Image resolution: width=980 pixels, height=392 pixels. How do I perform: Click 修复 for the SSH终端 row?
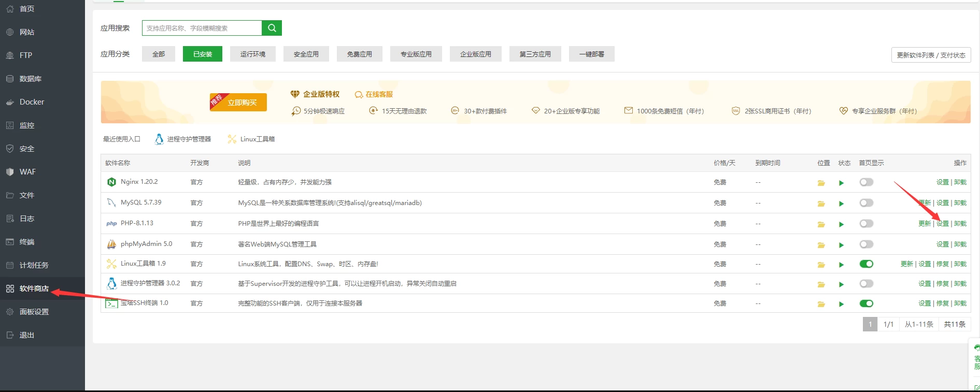pyautogui.click(x=943, y=303)
